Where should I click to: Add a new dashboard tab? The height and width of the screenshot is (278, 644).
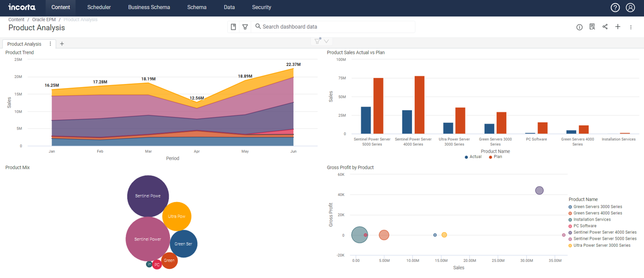tap(62, 44)
